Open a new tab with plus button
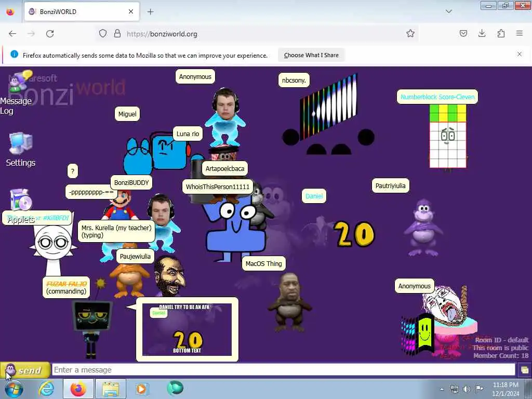This screenshot has height=399, width=532. (x=150, y=12)
